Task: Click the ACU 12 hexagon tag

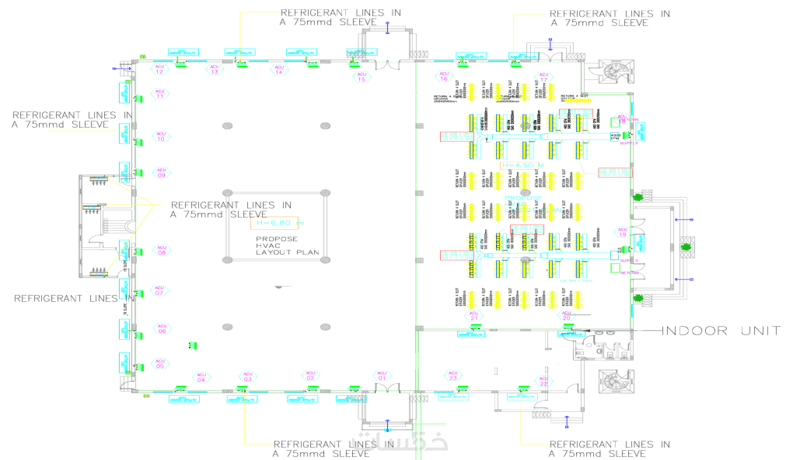Action: click(x=159, y=69)
